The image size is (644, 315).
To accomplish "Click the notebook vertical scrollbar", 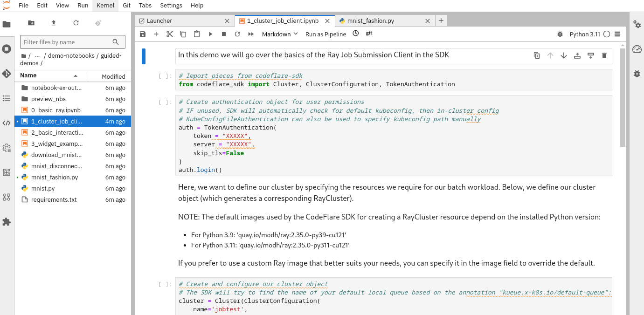I will coord(623,98).
